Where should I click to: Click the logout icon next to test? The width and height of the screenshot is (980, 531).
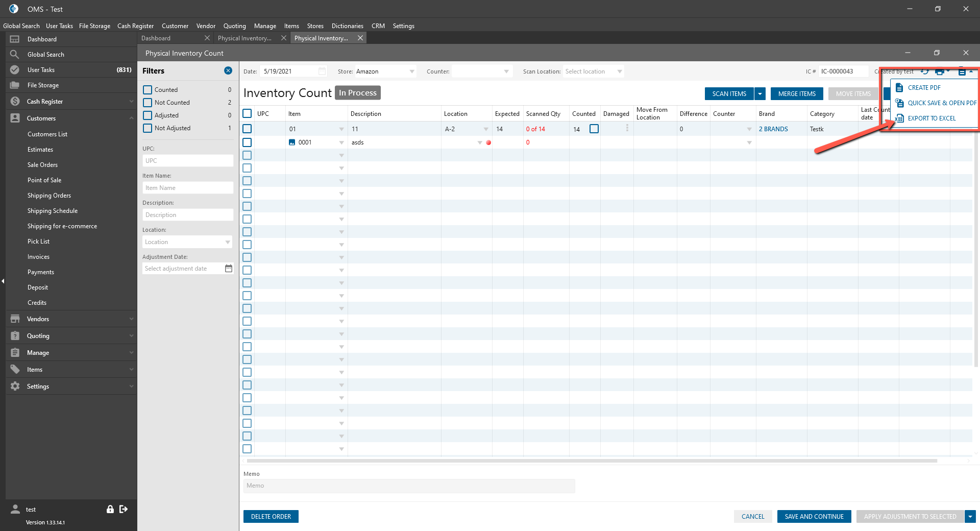pyautogui.click(x=124, y=509)
